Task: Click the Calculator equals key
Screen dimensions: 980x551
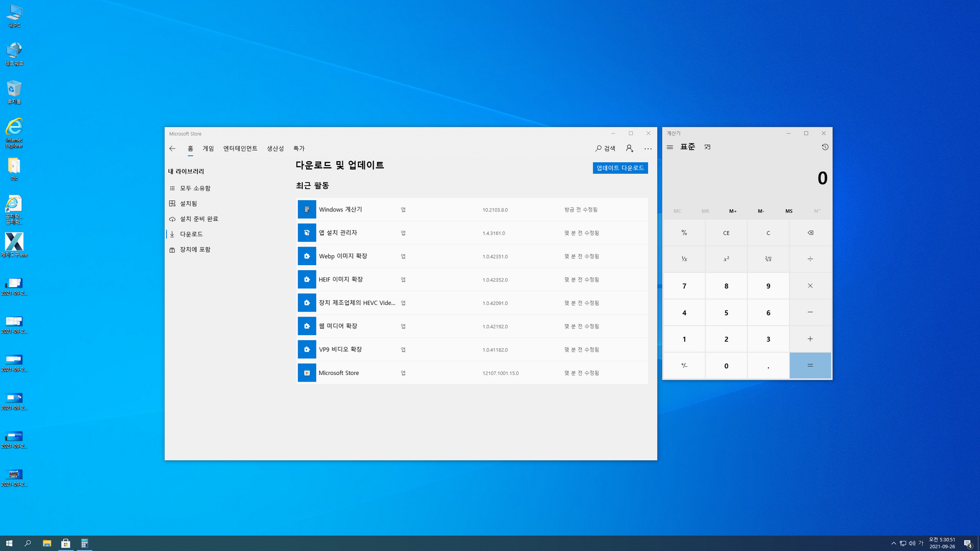Action: (810, 366)
